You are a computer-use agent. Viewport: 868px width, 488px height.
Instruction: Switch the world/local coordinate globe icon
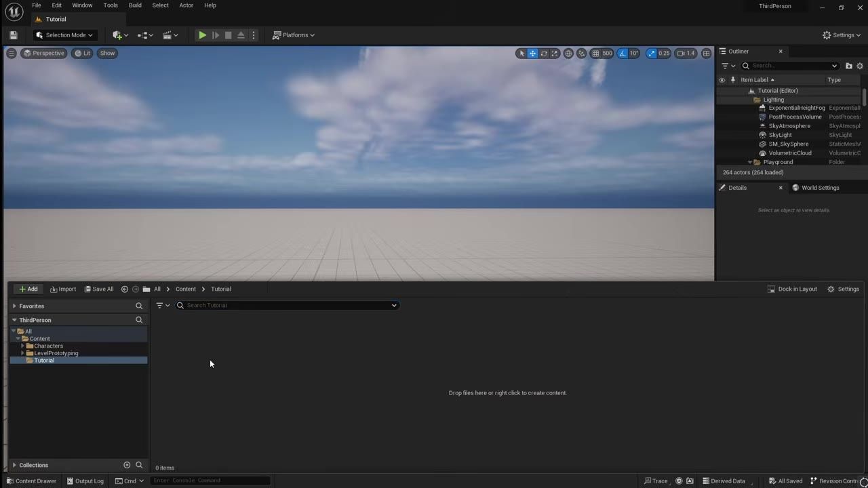coord(568,54)
